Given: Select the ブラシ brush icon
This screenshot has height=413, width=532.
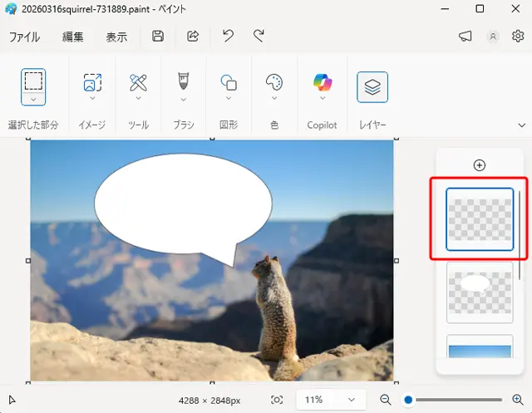Looking at the screenshot, I should point(184,81).
